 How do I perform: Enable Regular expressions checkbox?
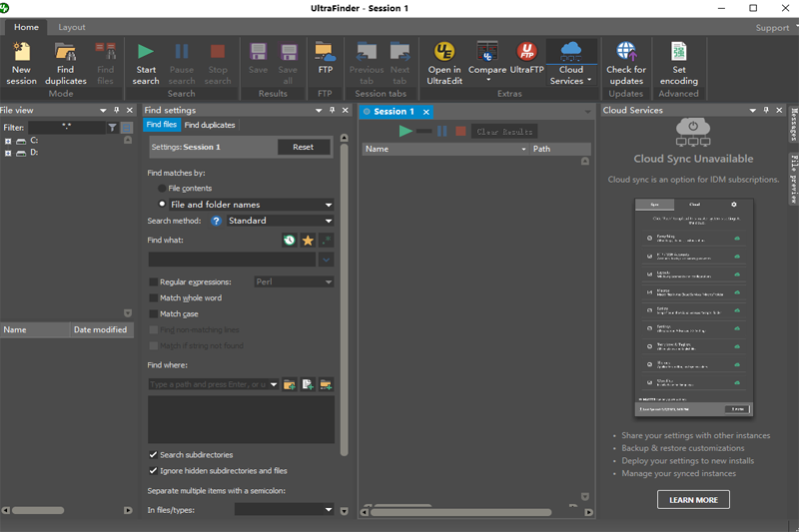click(154, 282)
